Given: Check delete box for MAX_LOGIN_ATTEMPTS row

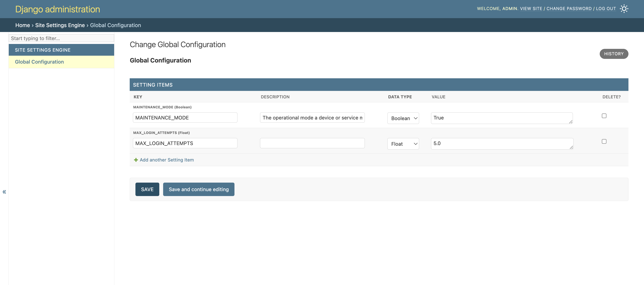Looking at the screenshot, I should (604, 141).
